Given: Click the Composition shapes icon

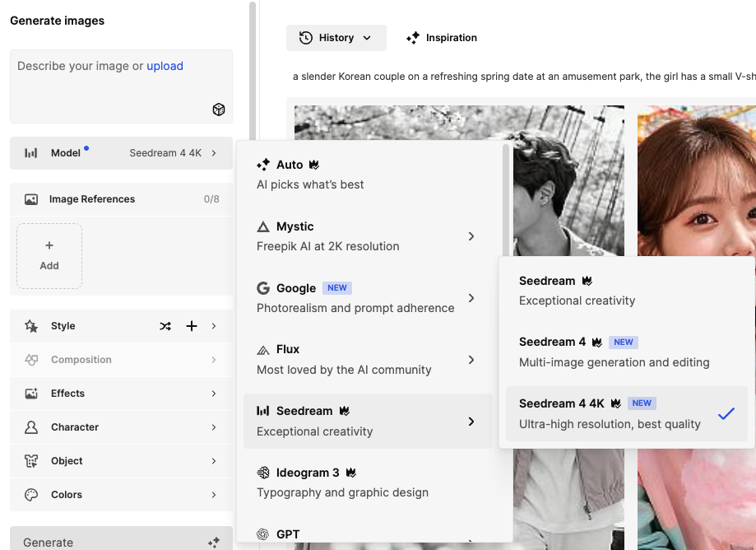Looking at the screenshot, I should [31, 360].
